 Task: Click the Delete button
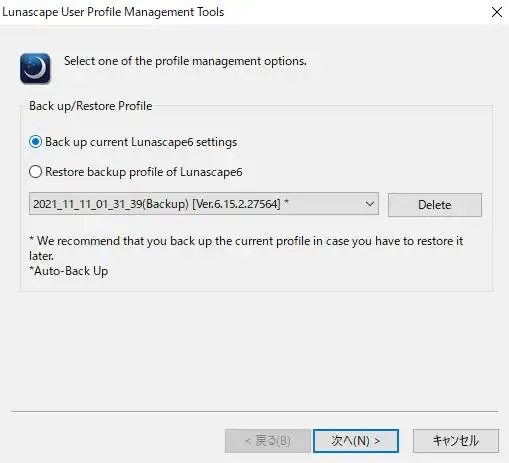[435, 205]
